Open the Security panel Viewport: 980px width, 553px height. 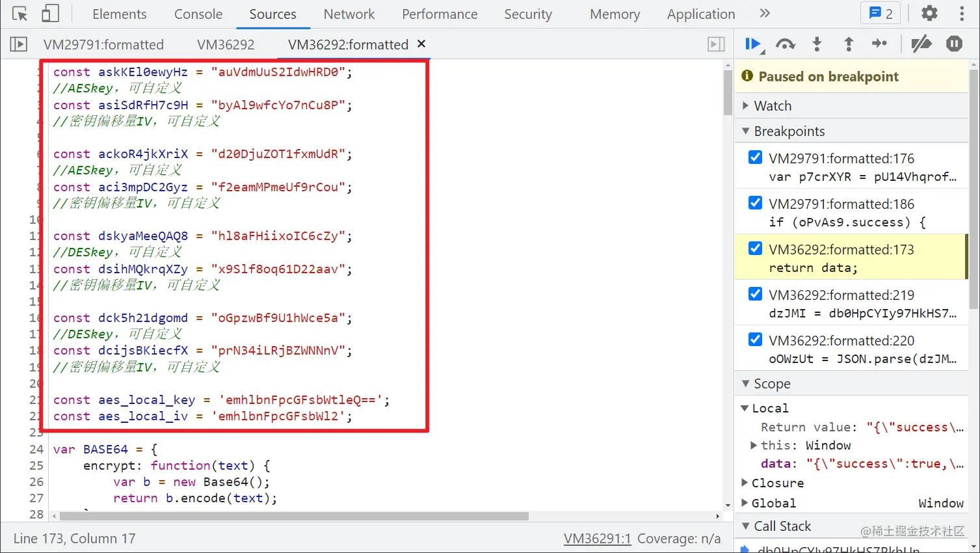tap(528, 14)
